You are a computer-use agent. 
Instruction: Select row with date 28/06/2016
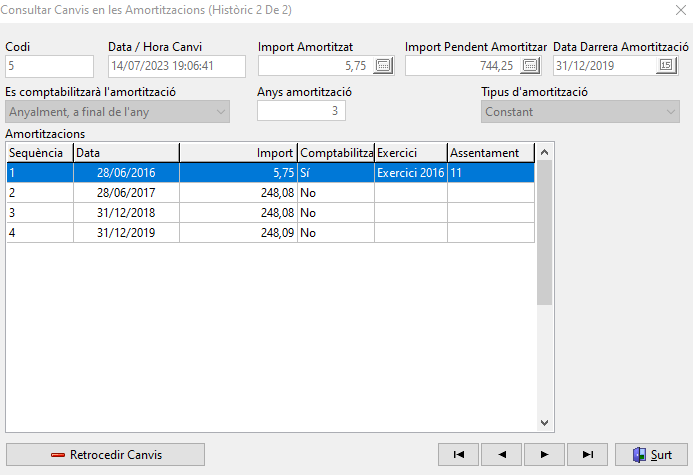[270, 173]
